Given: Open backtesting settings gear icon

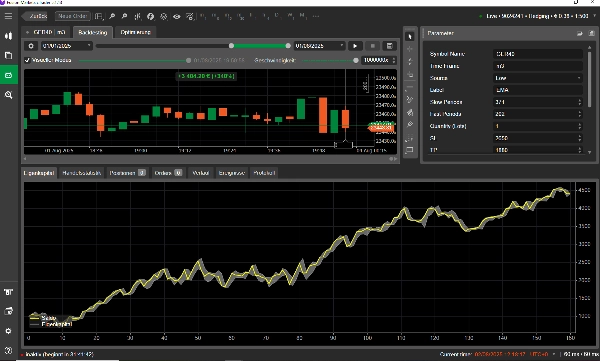Looking at the screenshot, I should 31,46.
